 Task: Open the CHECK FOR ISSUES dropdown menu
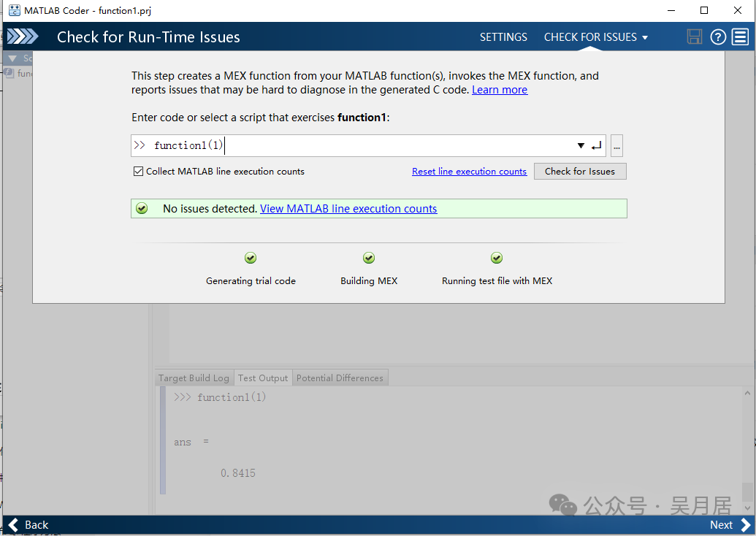(596, 37)
